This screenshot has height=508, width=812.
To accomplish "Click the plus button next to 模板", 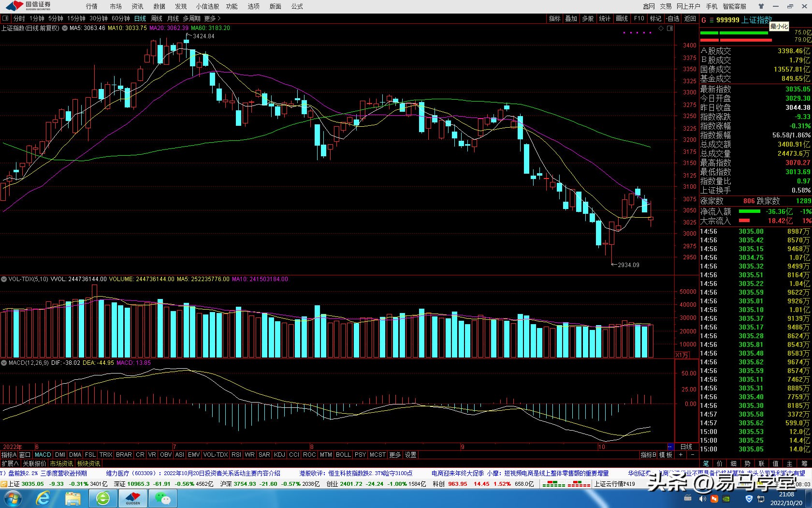I will pos(681,455).
